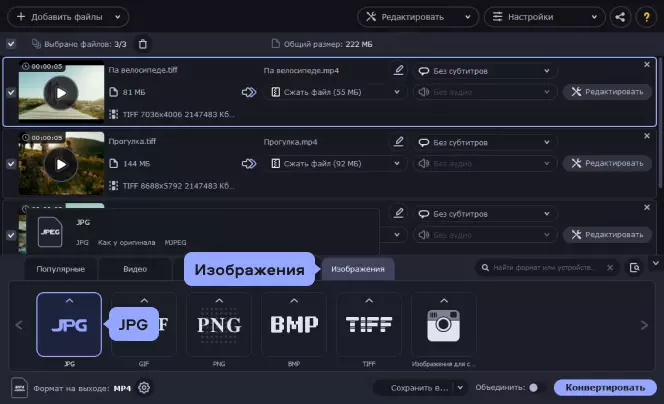The image size is (664, 404).
Task: Collapse the format panel with chevron
Action: pyautogui.click(x=656, y=263)
